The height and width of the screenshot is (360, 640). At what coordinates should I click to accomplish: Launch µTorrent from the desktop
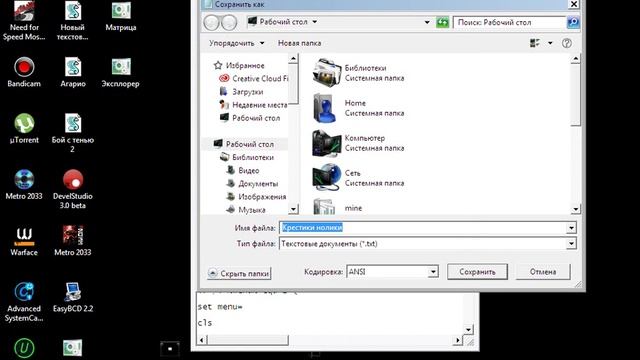24,129
